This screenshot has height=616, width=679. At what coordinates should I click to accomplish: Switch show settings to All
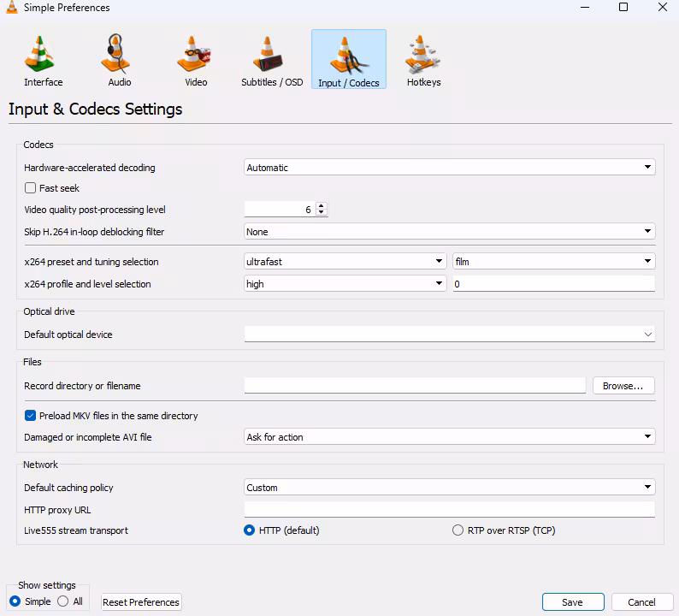[62, 601]
